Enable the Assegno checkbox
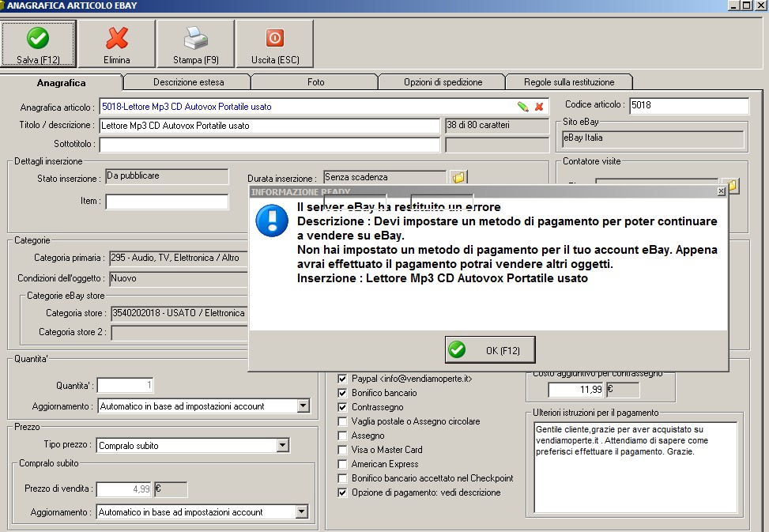Viewport: 769px width, 532px height. click(x=342, y=436)
